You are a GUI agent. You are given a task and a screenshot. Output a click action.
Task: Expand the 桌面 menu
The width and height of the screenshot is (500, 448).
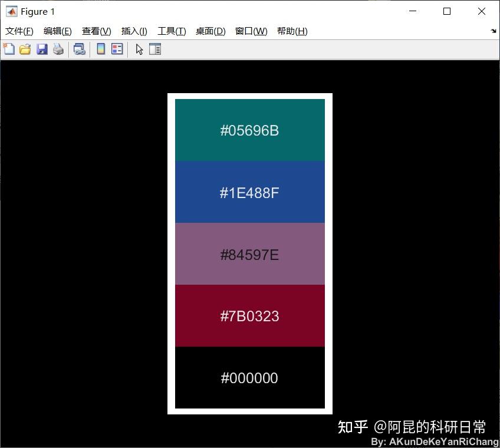[210, 31]
